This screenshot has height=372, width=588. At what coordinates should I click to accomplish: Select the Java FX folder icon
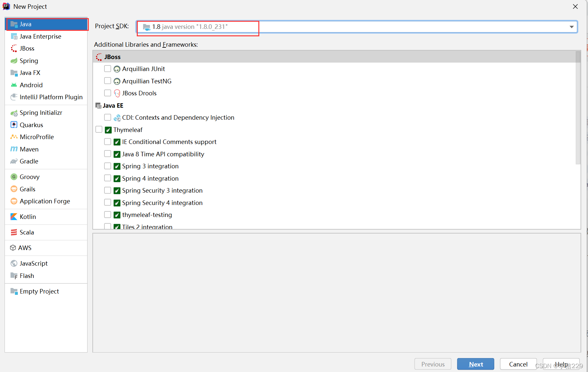point(14,73)
